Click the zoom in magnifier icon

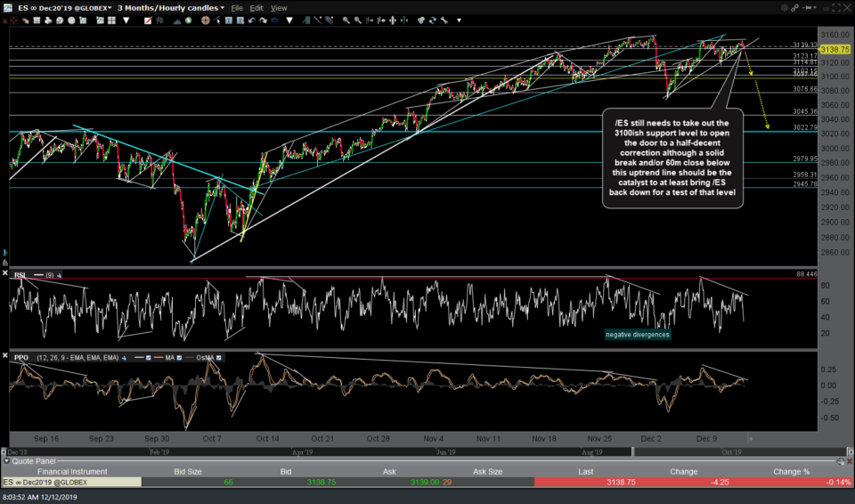[x=346, y=20]
